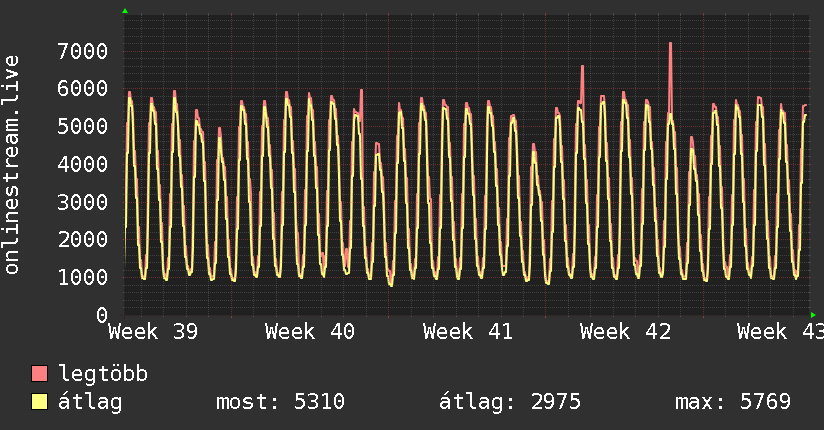Click the 1000 y-axis value

(83, 278)
